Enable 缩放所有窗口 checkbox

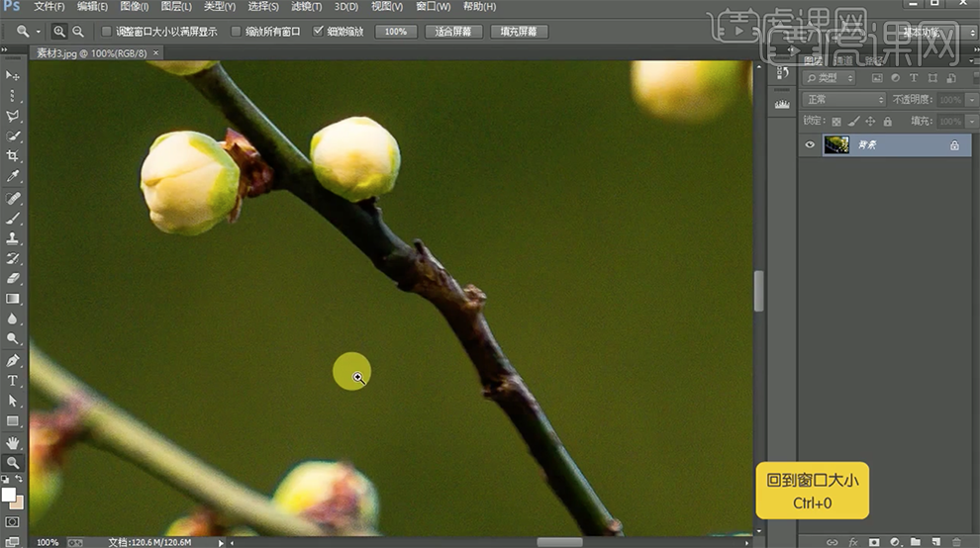coord(236,32)
